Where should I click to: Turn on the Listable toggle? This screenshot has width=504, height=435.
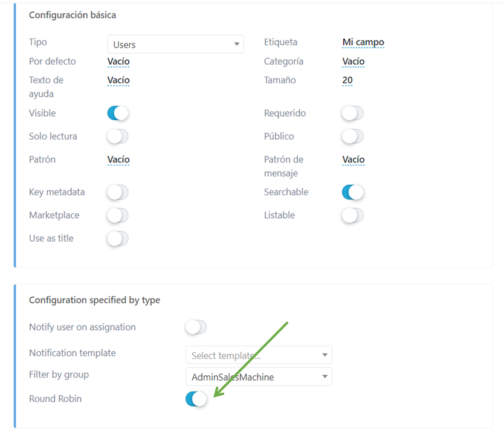tap(352, 215)
